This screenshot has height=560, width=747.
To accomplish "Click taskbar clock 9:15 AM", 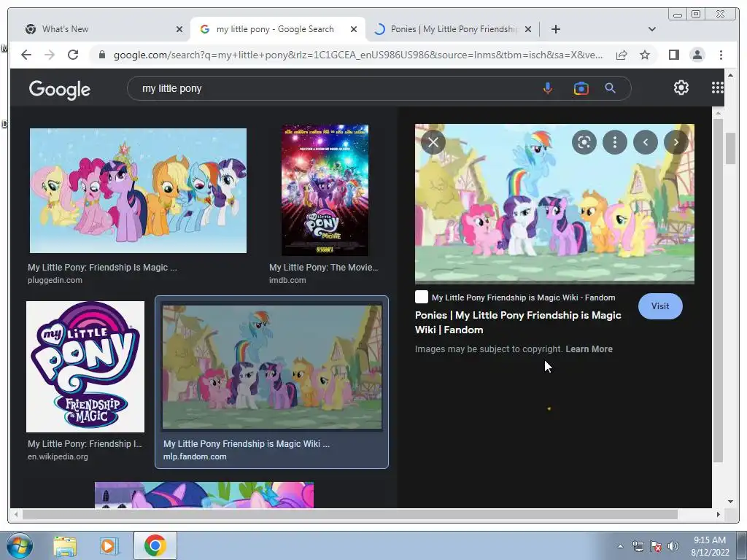I will tap(710, 540).
